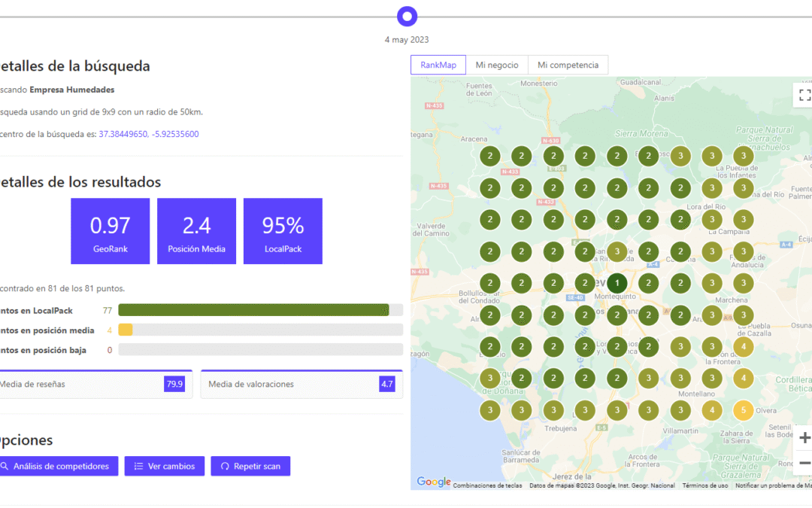This screenshot has height=508, width=812.
Task: Click the rank 3 marker nearest Sevilla center
Action: point(617,251)
